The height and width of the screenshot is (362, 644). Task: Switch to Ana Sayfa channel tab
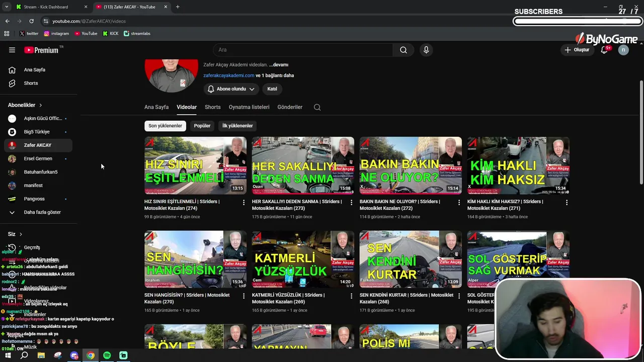click(156, 107)
